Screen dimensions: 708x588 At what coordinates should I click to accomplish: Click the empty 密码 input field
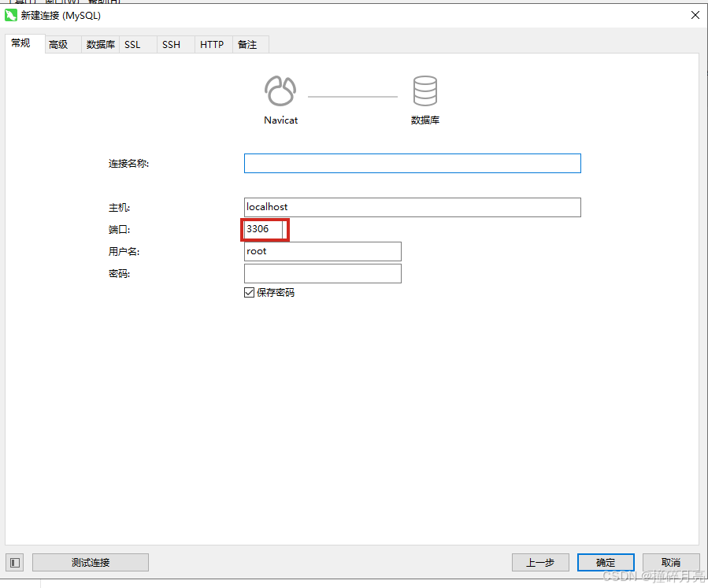pyautogui.click(x=323, y=273)
